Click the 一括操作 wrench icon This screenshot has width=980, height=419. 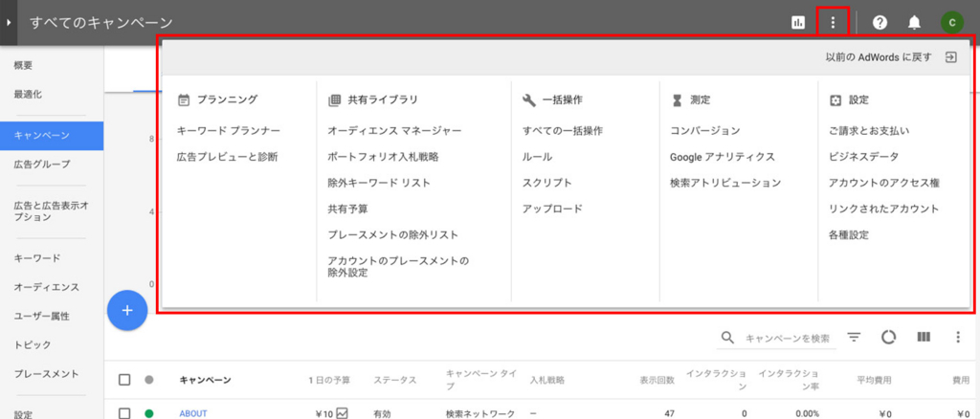click(528, 99)
